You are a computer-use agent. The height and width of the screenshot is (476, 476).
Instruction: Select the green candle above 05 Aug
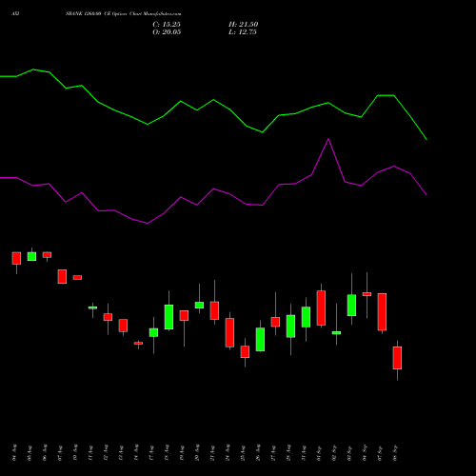31,256
